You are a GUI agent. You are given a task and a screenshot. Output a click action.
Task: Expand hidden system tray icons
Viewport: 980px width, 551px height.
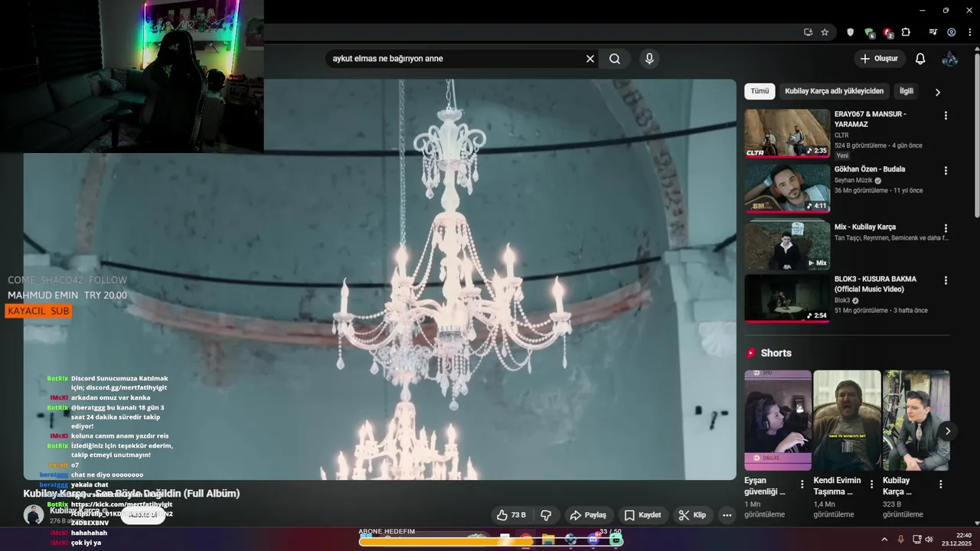click(884, 540)
